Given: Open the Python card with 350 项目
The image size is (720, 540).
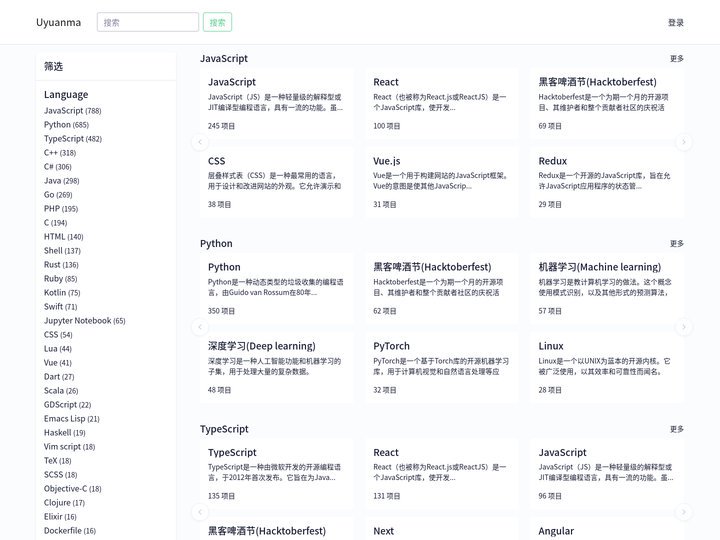Looking at the screenshot, I should [277, 288].
